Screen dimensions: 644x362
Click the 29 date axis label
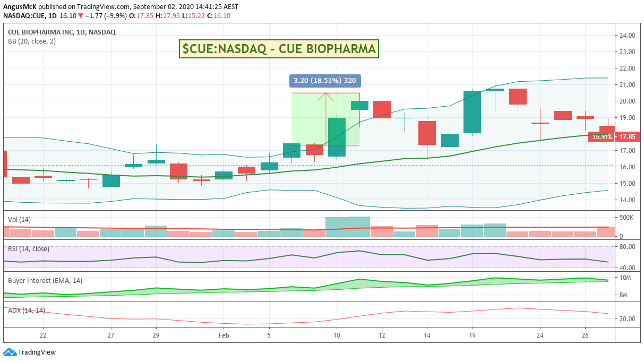(156, 335)
